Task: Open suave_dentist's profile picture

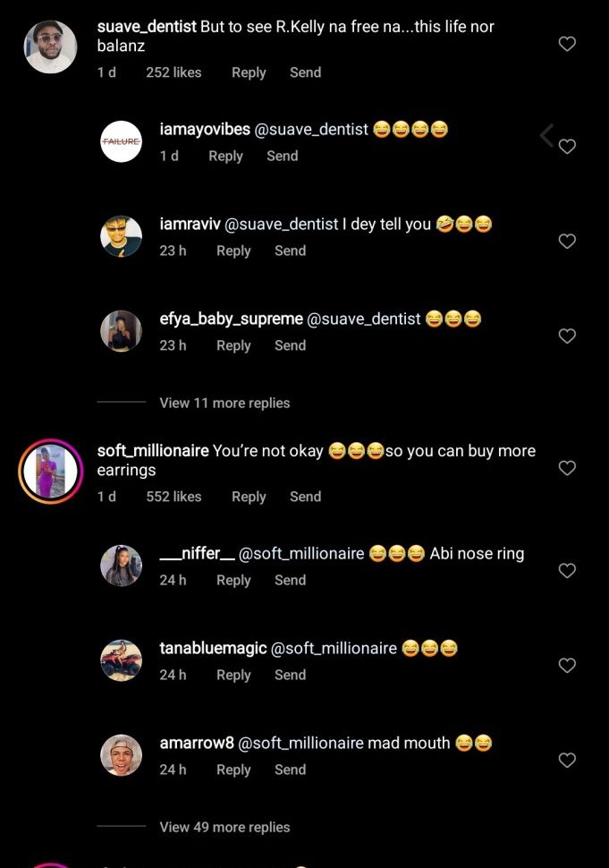Action: click(x=50, y=47)
